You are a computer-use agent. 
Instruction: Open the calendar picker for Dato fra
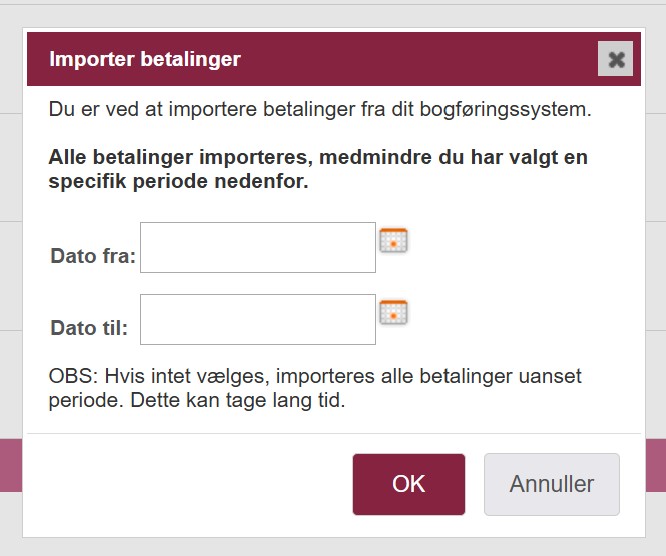point(393,241)
